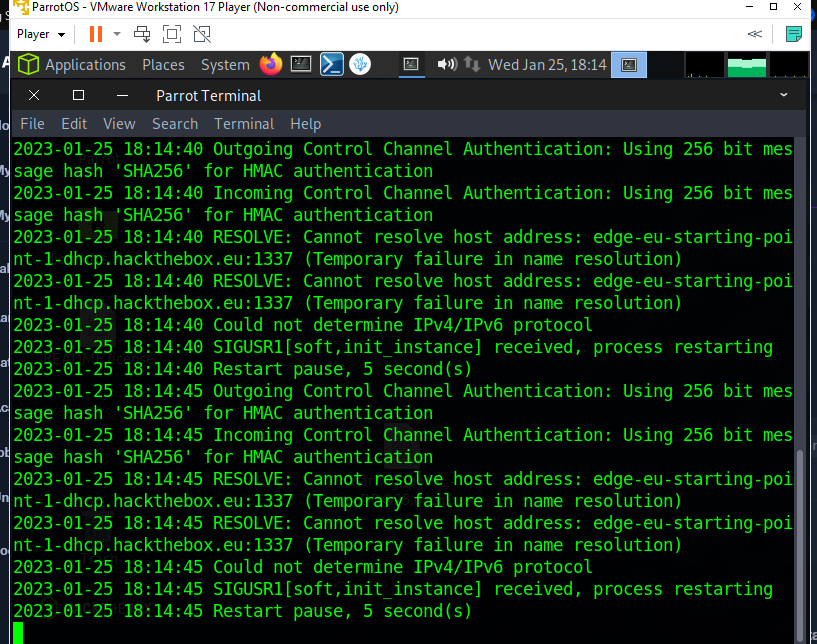Screen dimensions: 817x644
Task: Open the Terminal menu in Parrot Terminal
Action: [244, 123]
